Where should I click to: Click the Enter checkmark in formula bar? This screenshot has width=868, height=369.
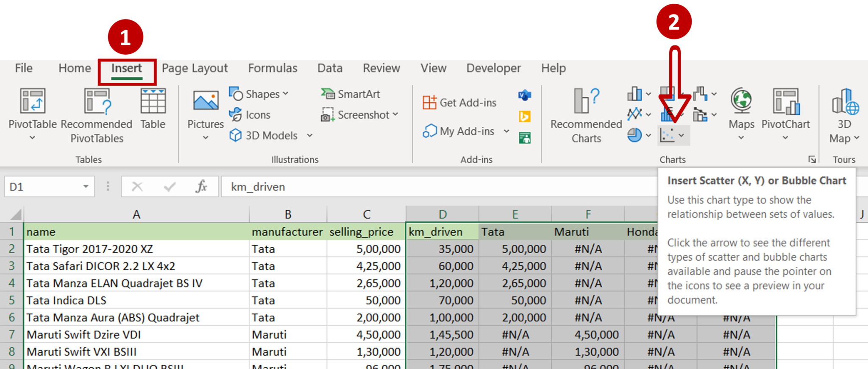point(170,187)
